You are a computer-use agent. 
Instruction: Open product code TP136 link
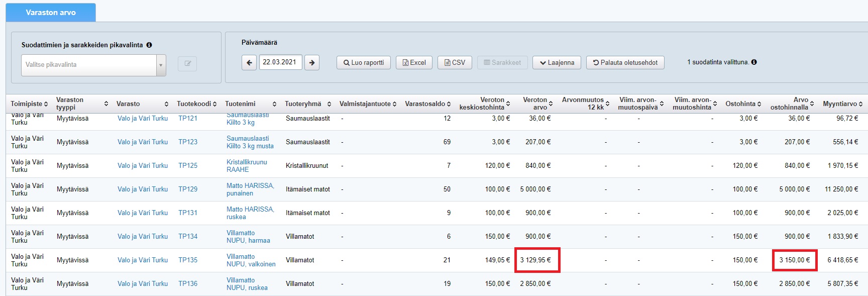click(188, 284)
